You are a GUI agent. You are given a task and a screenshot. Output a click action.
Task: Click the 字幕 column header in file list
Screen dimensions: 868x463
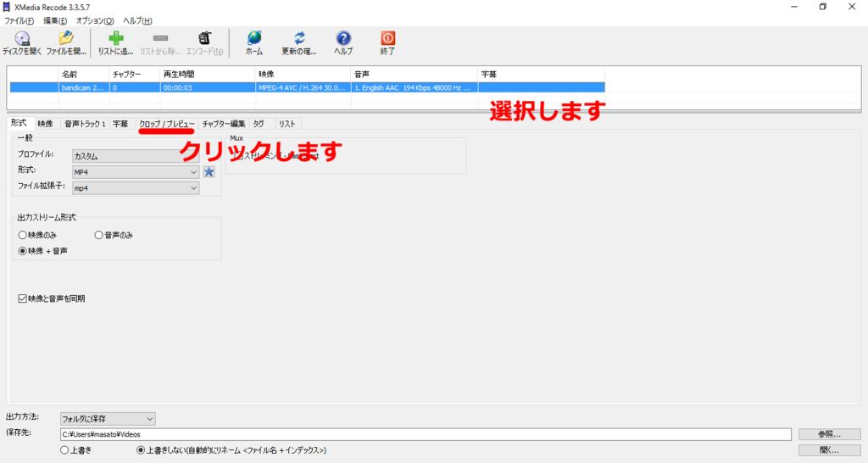(x=542, y=74)
